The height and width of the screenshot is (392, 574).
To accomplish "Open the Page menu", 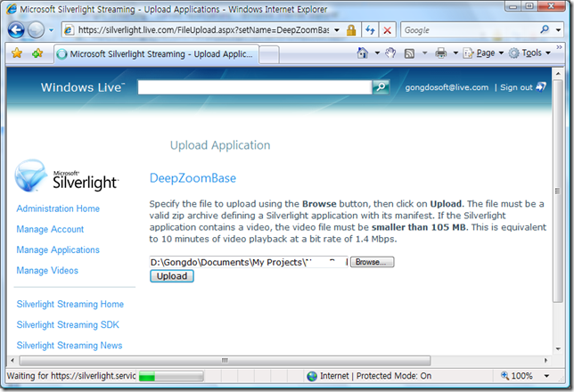I will [484, 53].
